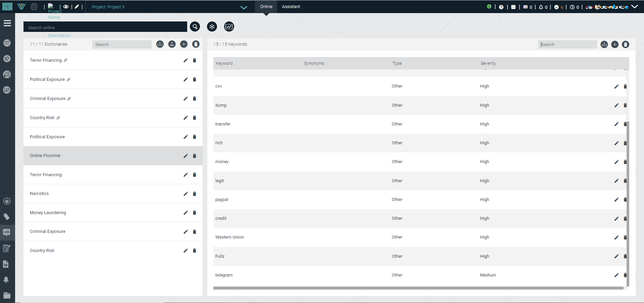
Task: Select the Online tab
Action: click(x=266, y=7)
